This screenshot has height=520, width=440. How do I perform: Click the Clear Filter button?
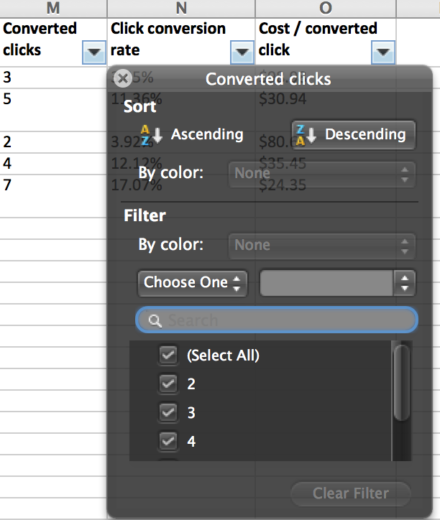point(351,493)
